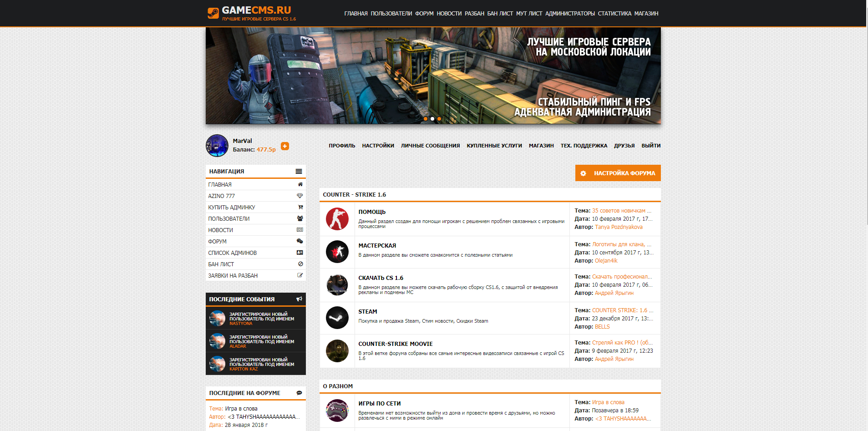Open the ИГРЫ ПО СЕТИ section icon
Viewport: 868px width, 431px height.
coord(337,411)
